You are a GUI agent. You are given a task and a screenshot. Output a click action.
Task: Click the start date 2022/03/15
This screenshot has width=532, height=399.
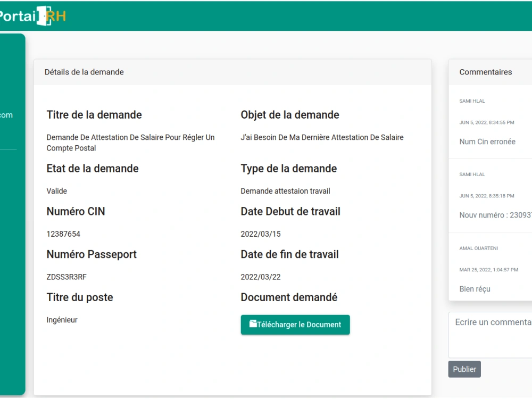pyautogui.click(x=261, y=234)
